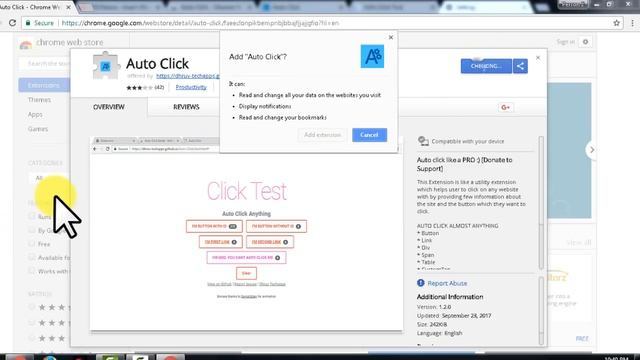640x360 pixels.
Task: Select Apps in the store sidebar
Action: (x=35, y=115)
